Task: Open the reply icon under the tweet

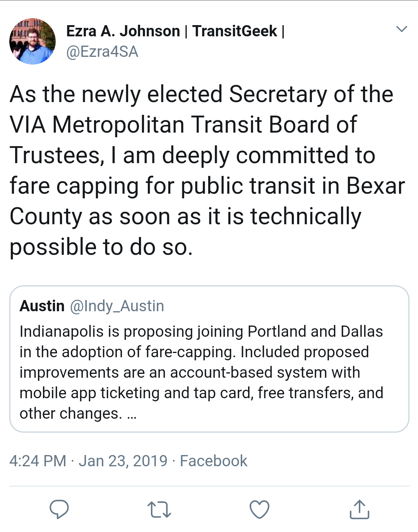Action: coord(59,509)
